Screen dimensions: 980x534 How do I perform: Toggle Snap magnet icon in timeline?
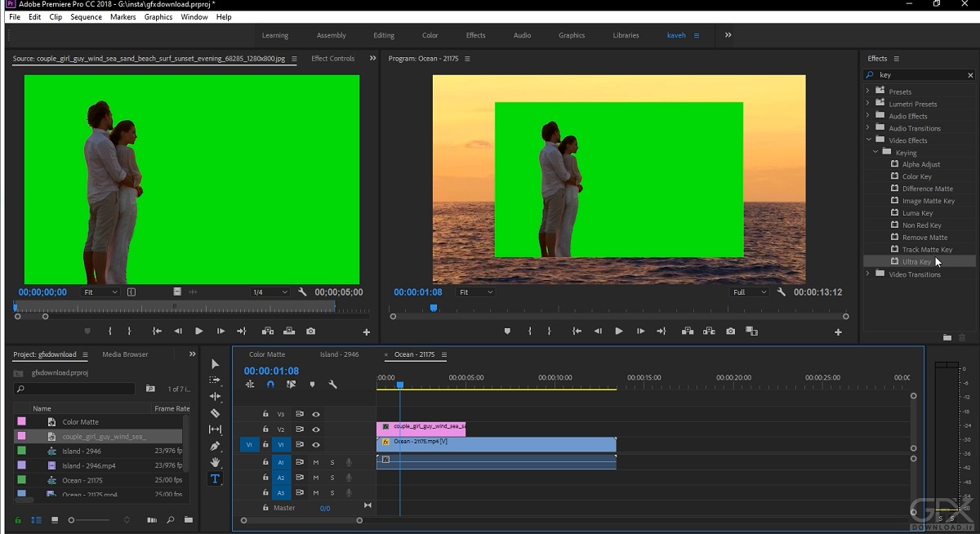[x=270, y=385]
